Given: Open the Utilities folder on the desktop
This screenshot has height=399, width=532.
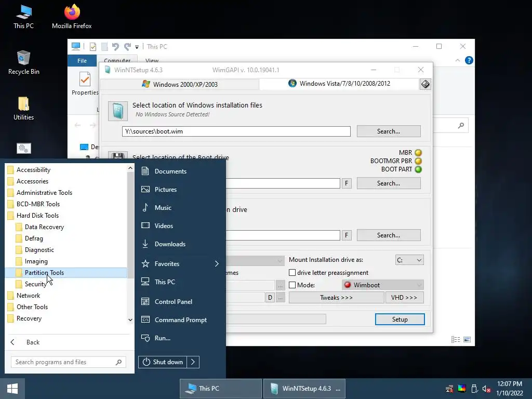Looking at the screenshot, I should 23,109.
